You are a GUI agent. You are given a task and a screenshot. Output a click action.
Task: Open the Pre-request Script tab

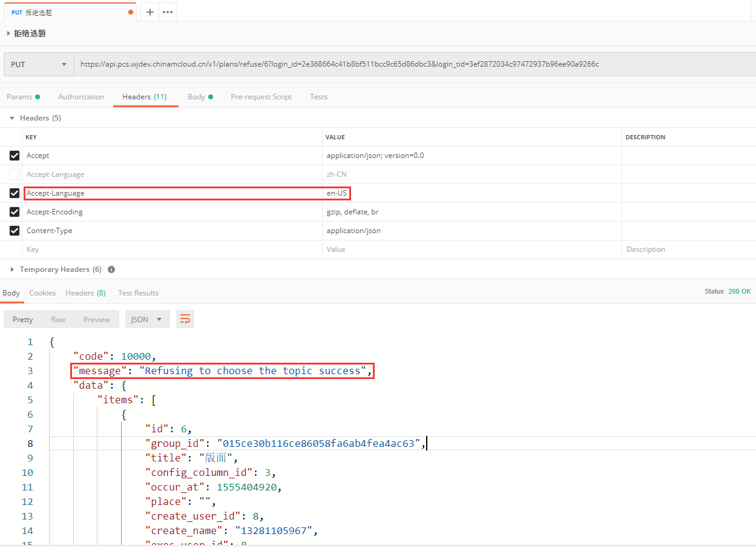(261, 97)
